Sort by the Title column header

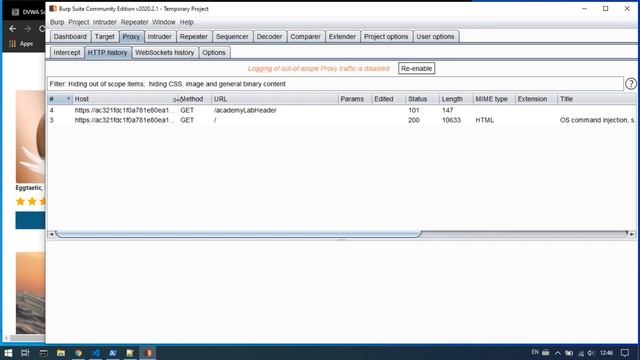tap(597, 99)
